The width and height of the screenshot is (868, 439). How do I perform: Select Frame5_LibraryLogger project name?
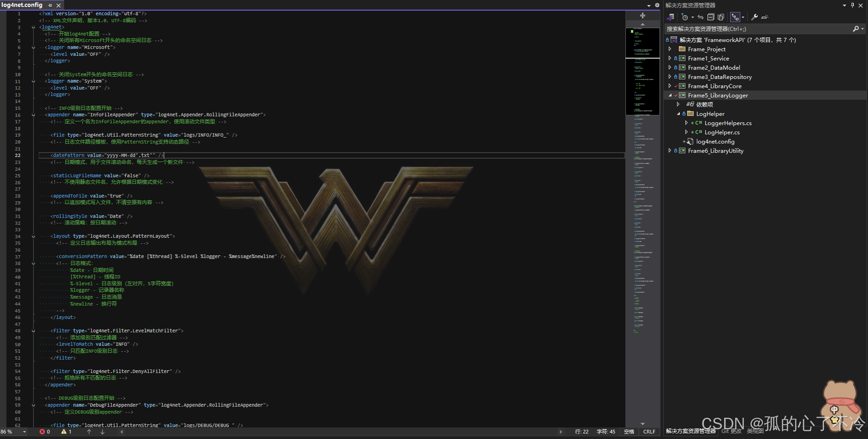pos(718,96)
